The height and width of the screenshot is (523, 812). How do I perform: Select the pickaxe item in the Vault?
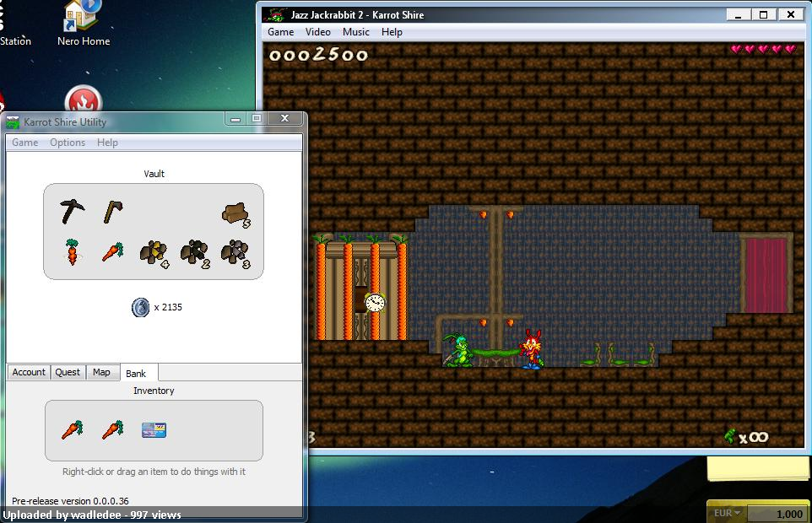[x=72, y=211]
